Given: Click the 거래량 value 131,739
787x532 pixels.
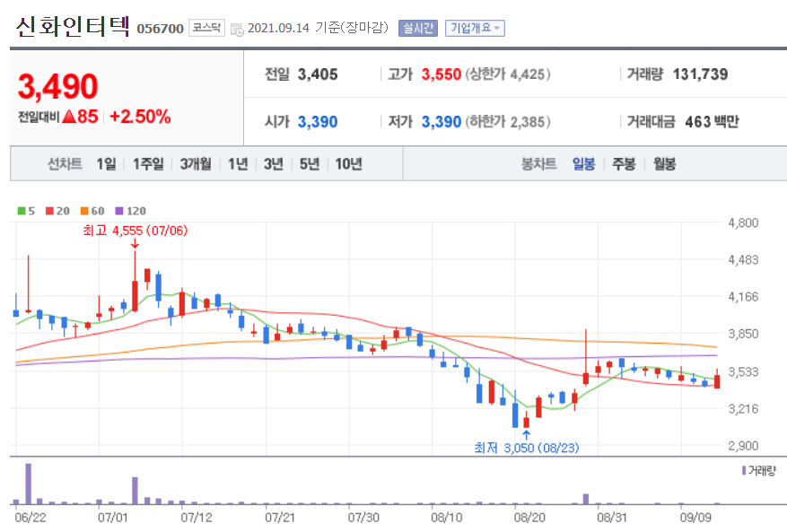Looking at the screenshot, I should (700, 74).
